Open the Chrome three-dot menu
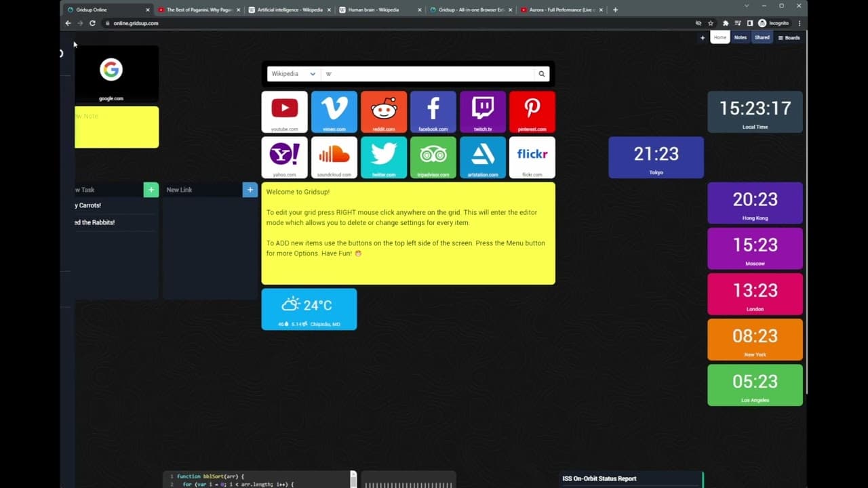Viewport: 868px width, 488px height. [x=800, y=23]
